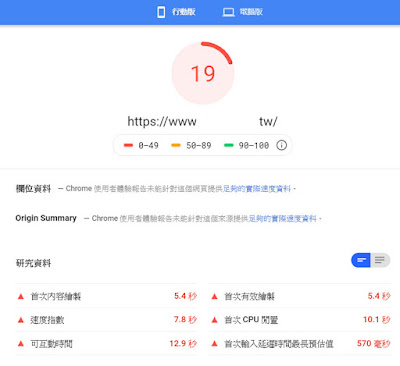This screenshot has width=400, height=366.
Task: Click the 首次內容繪製 metric label
Action: 56,296
